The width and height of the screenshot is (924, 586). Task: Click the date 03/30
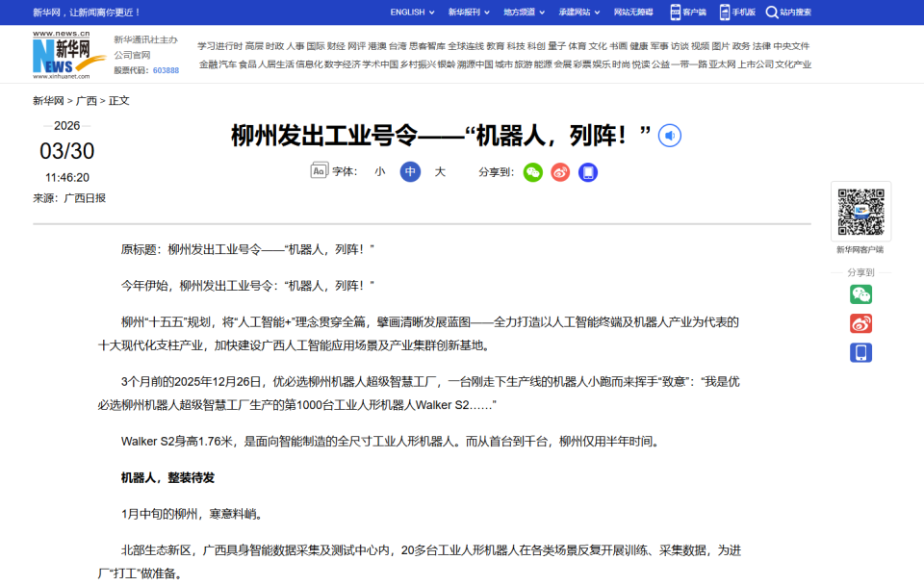(x=66, y=151)
